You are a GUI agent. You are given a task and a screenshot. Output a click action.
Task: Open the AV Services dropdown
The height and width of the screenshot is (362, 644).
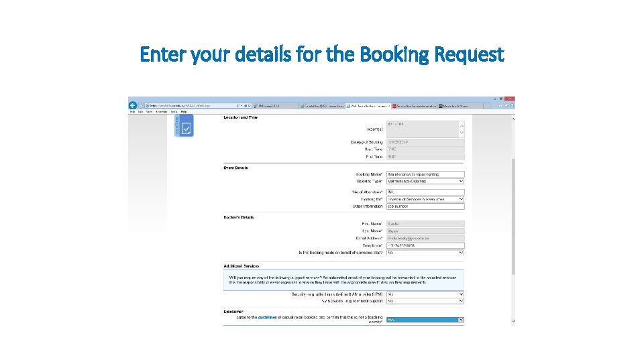[425, 301]
